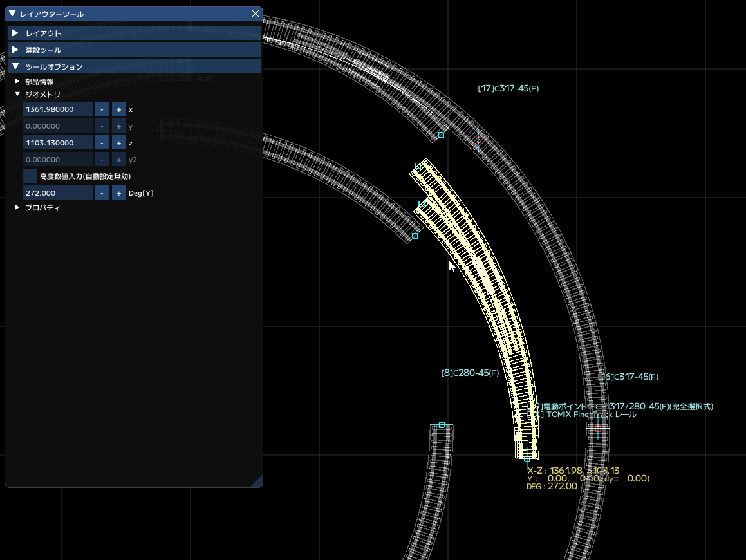The height and width of the screenshot is (560, 746).
Task: Collapse the レイアウターツール window triangle
Action: coord(12,14)
